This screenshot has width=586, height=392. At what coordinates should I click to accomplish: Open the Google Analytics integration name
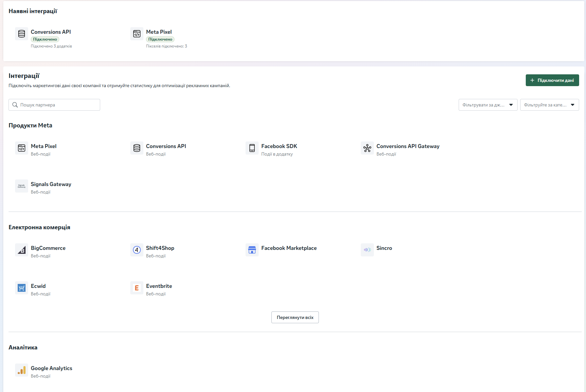pos(51,368)
